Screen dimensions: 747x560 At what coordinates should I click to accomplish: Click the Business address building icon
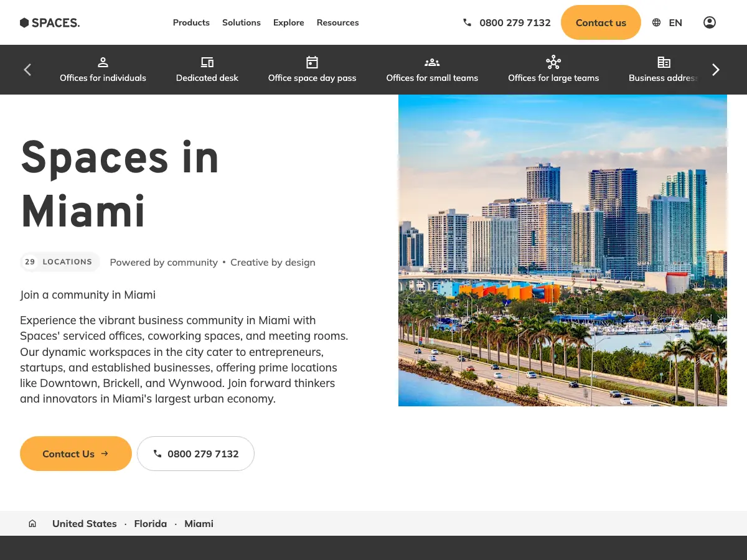[664, 62]
